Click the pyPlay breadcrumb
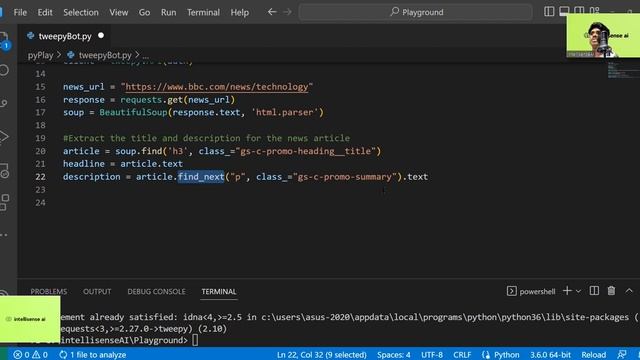The height and width of the screenshot is (360, 640). pos(40,55)
